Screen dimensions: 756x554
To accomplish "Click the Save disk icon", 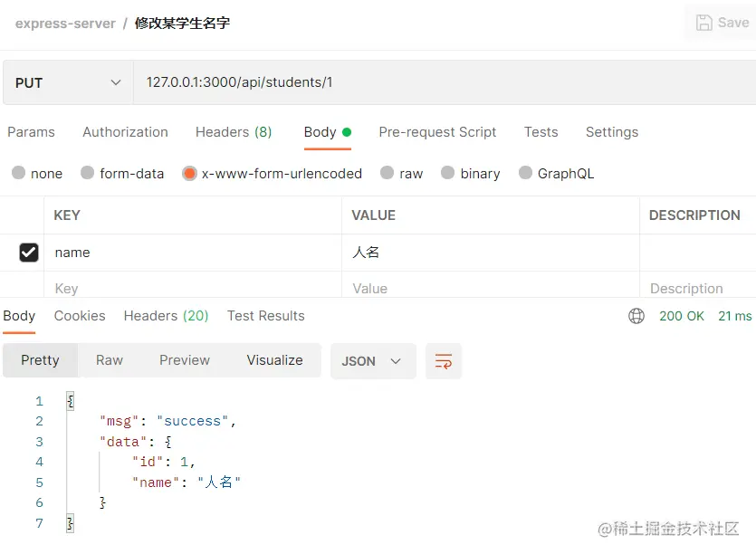I will [x=703, y=24].
